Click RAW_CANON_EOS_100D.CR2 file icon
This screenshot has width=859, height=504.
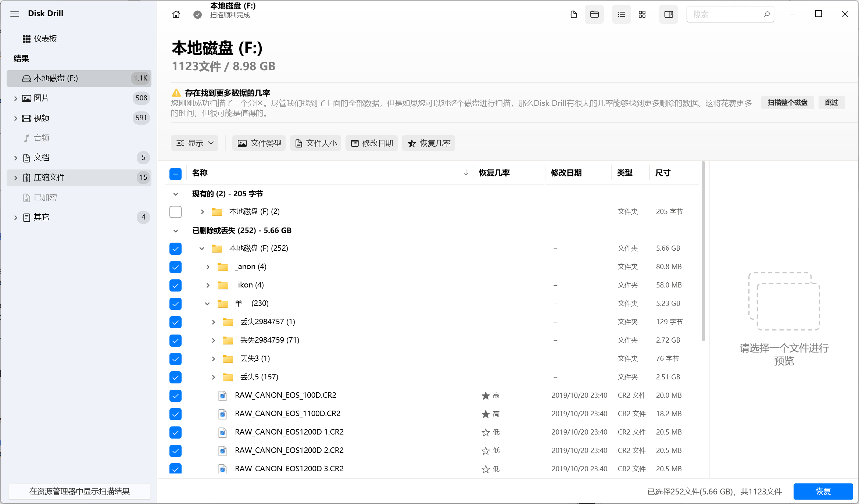222,396
